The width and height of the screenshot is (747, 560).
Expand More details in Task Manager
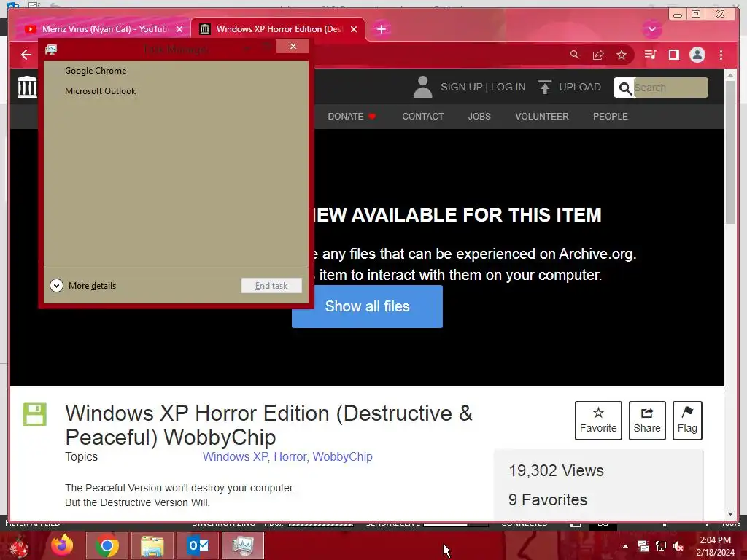(x=83, y=286)
